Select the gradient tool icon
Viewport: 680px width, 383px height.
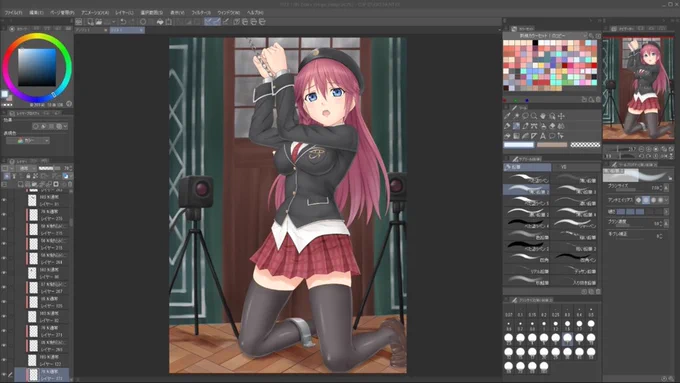point(516,136)
